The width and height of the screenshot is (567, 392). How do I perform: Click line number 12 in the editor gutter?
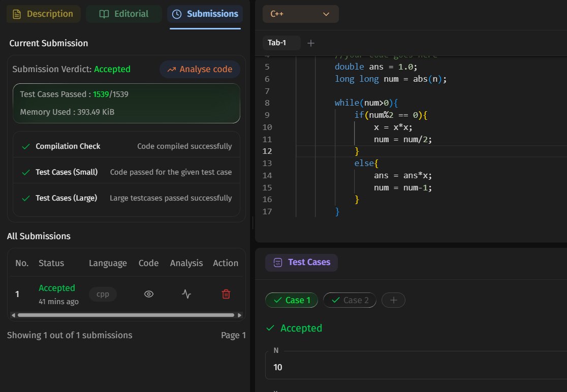267,151
